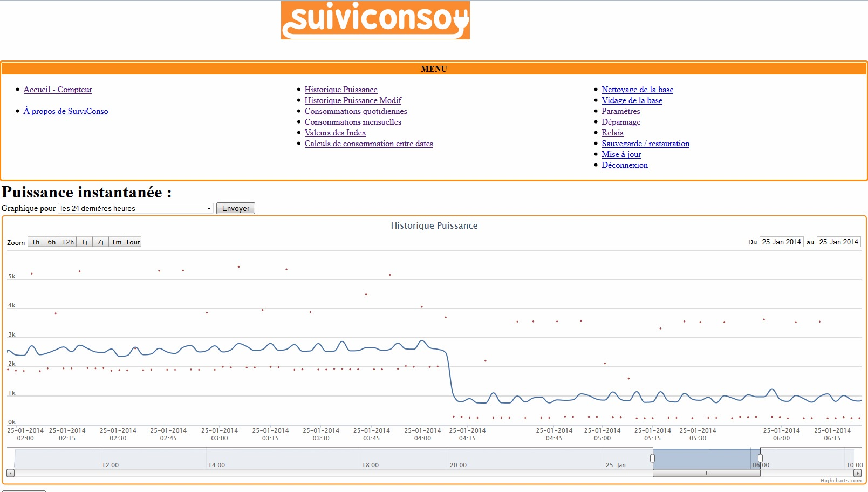Click the 3k y-axis label
Viewport: 868px width, 492px height.
click(x=11, y=334)
